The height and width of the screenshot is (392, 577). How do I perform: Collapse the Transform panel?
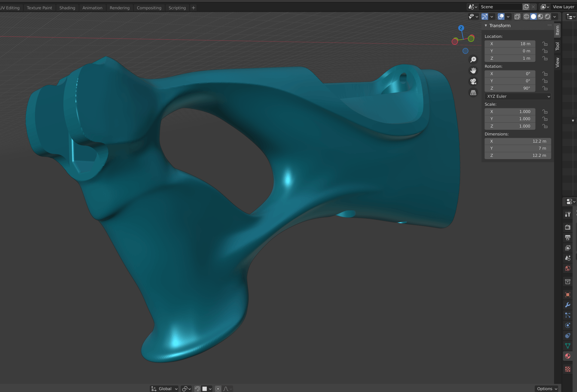point(486,26)
